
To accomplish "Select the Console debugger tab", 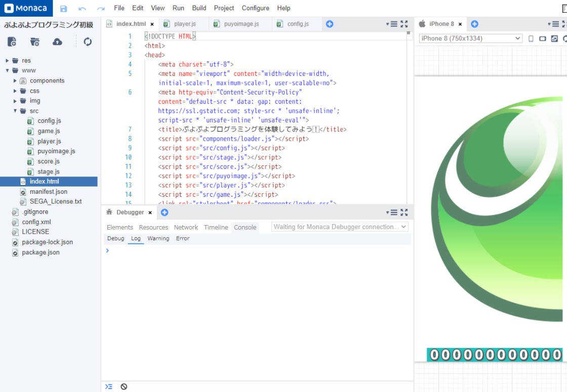I will (245, 227).
